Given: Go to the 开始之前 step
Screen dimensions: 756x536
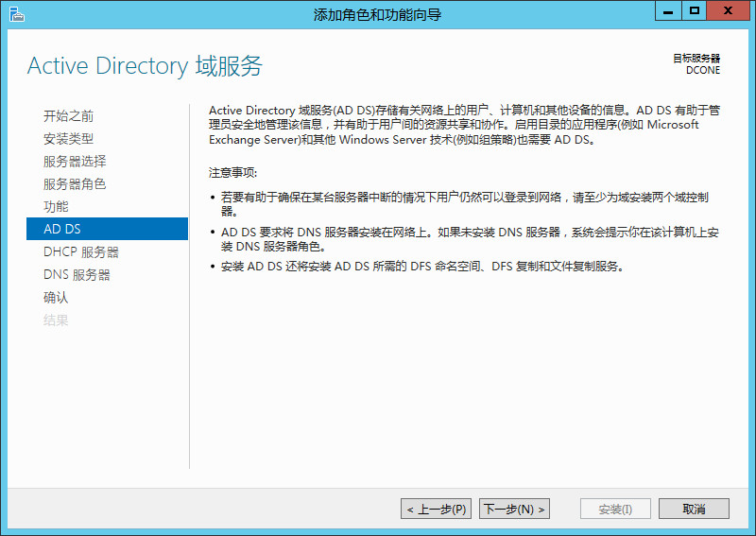Looking at the screenshot, I should click(x=68, y=116).
